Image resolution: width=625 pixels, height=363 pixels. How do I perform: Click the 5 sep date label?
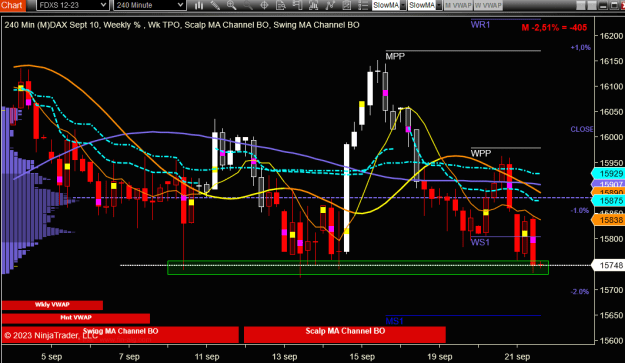[51, 357]
